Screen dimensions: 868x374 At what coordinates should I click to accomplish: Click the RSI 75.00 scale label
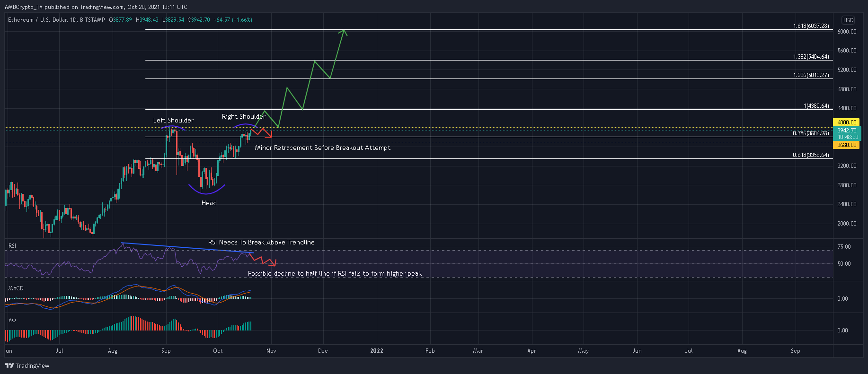pos(844,247)
